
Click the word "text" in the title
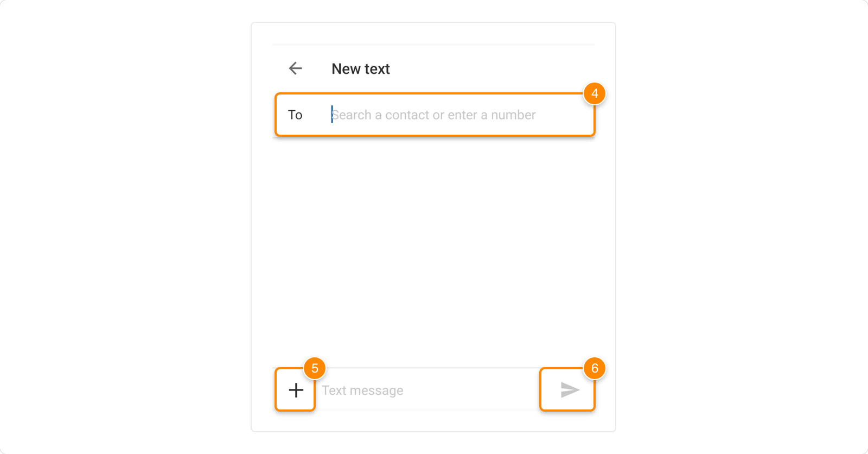pos(377,69)
